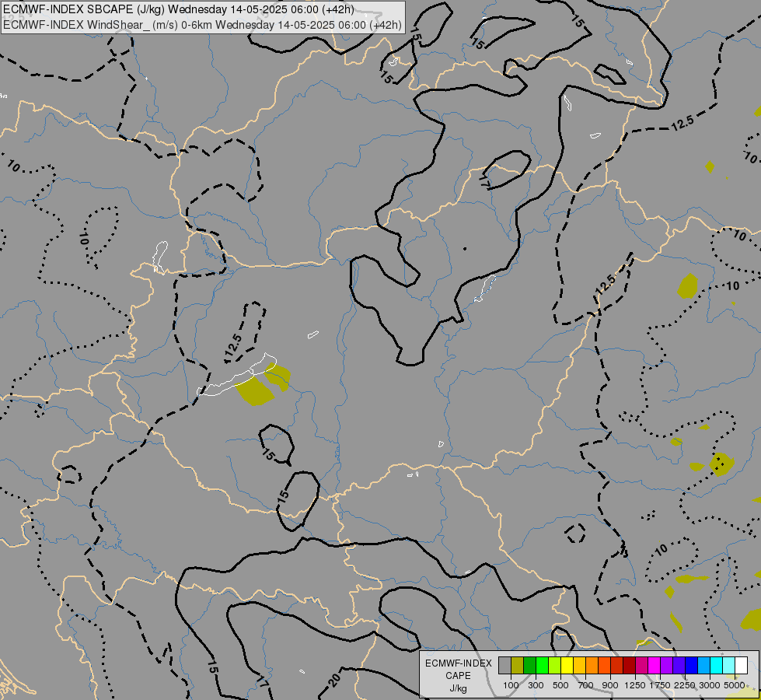
Task: Pick the amber-gold swatch in the legend
Action: pyautogui.click(x=579, y=666)
